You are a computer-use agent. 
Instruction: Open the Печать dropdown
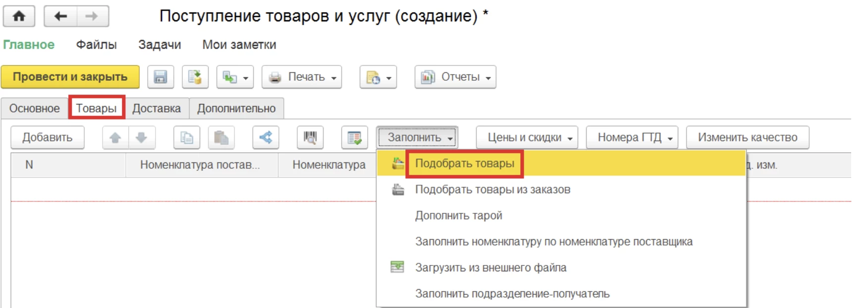[x=302, y=77]
